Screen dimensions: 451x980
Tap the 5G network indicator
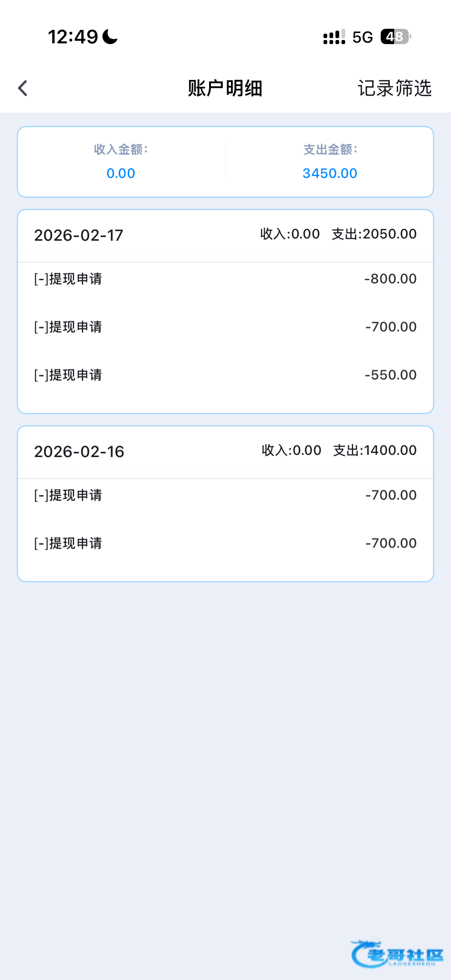point(362,37)
